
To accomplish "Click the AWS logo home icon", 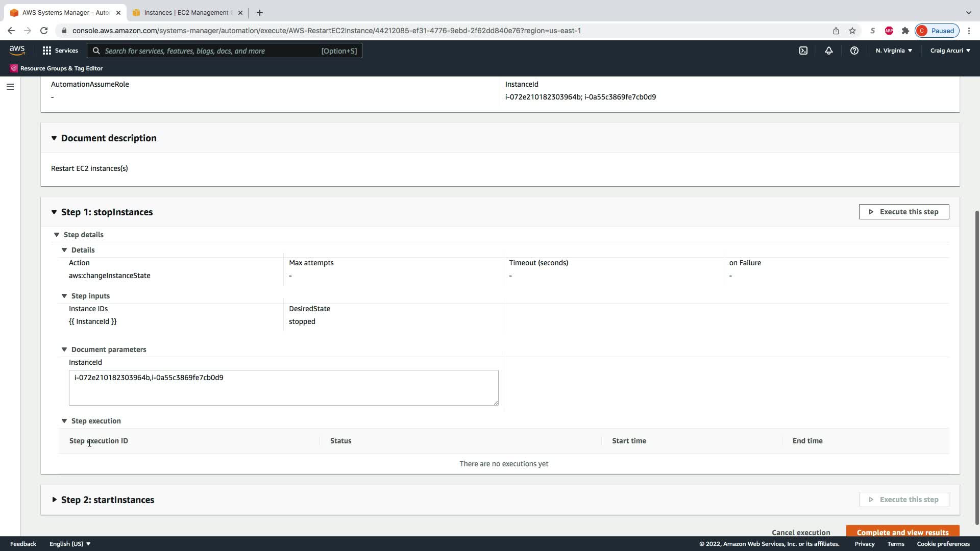I will point(17,50).
